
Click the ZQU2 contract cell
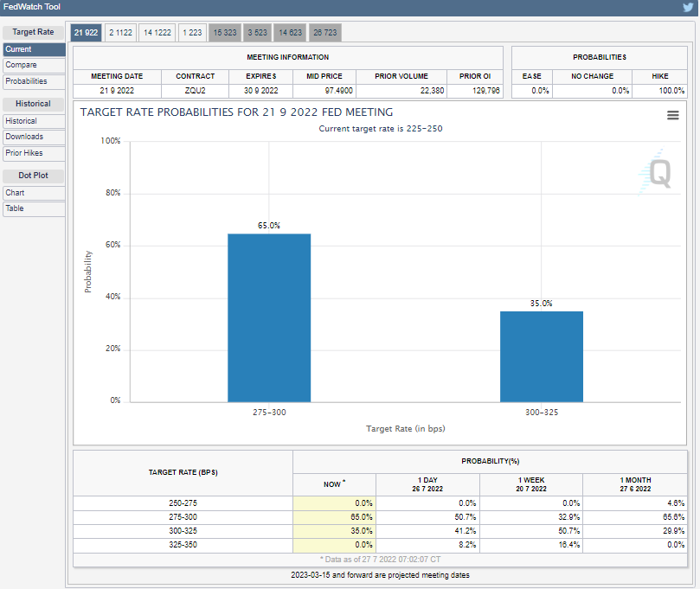click(x=195, y=91)
